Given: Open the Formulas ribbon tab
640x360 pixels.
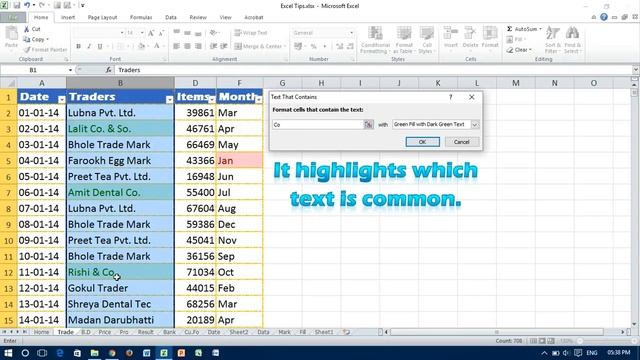Looking at the screenshot, I should (x=141, y=17).
